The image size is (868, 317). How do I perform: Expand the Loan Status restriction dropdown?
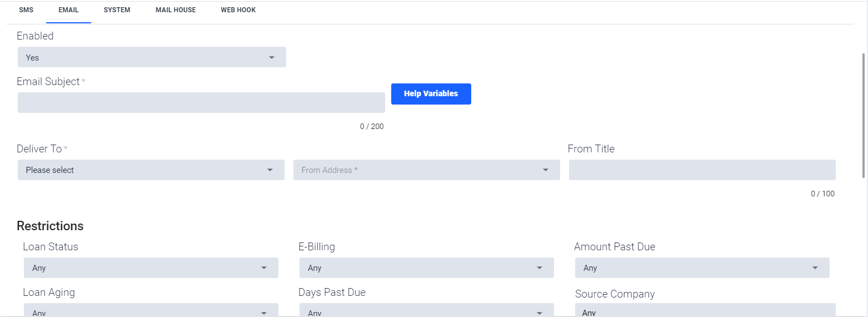click(x=151, y=268)
